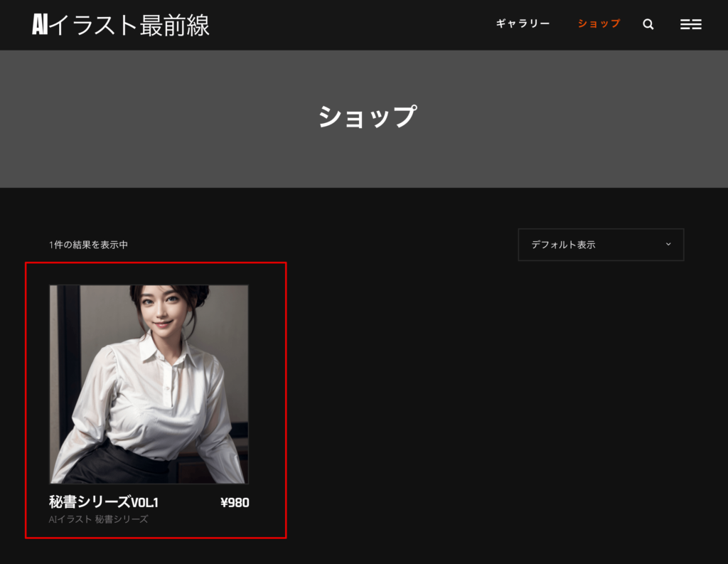Click the ¥980 price label
This screenshot has height=564, width=728.
[x=235, y=503]
